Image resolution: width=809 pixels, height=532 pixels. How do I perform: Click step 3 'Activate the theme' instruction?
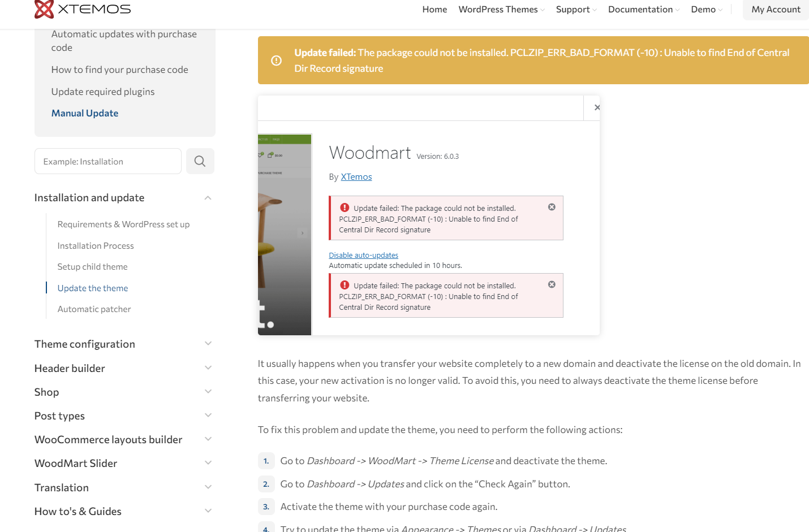pyautogui.click(x=389, y=507)
